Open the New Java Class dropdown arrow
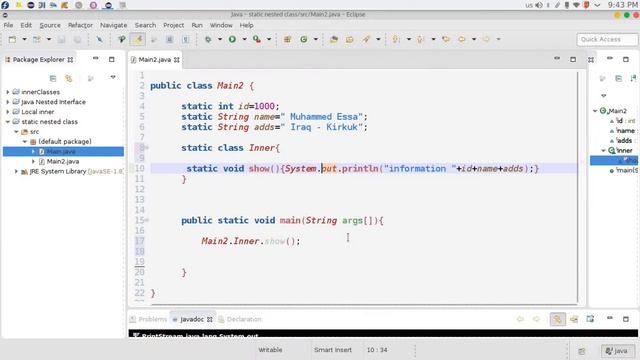Screen dimensions: 640x360 pyautogui.click(x=316, y=39)
